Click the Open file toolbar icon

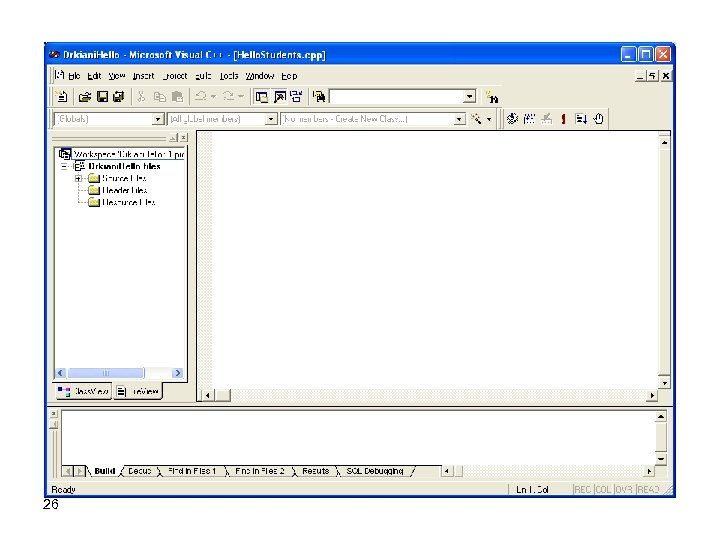click(x=84, y=97)
